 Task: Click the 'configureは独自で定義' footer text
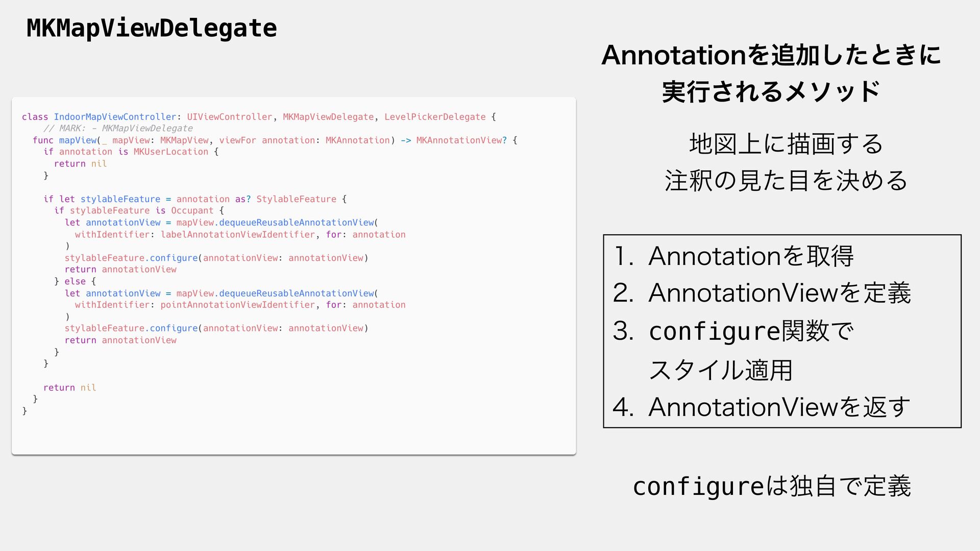tap(772, 486)
